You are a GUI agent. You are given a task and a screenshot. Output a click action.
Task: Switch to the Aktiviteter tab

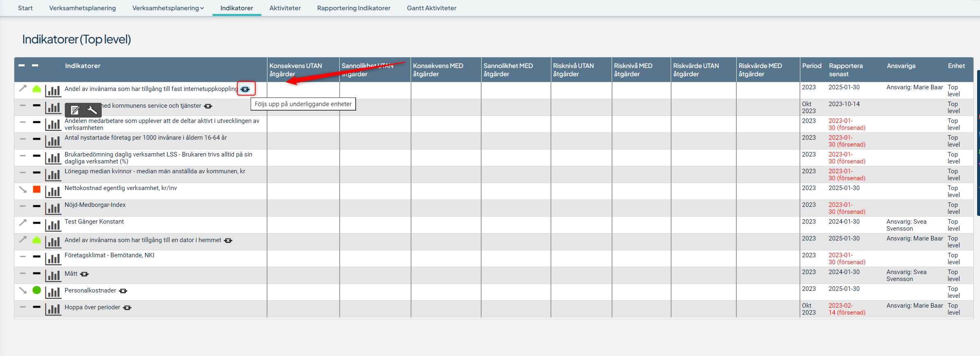coord(285,8)
